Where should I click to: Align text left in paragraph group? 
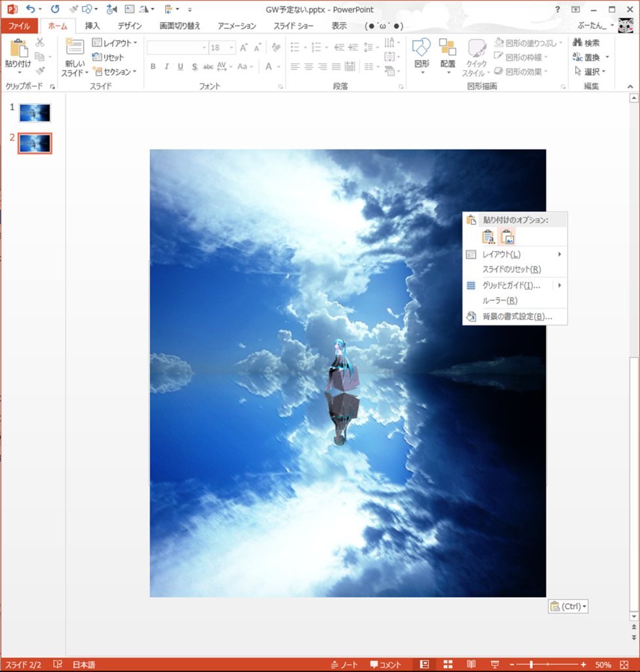click(x=294, y=66)
